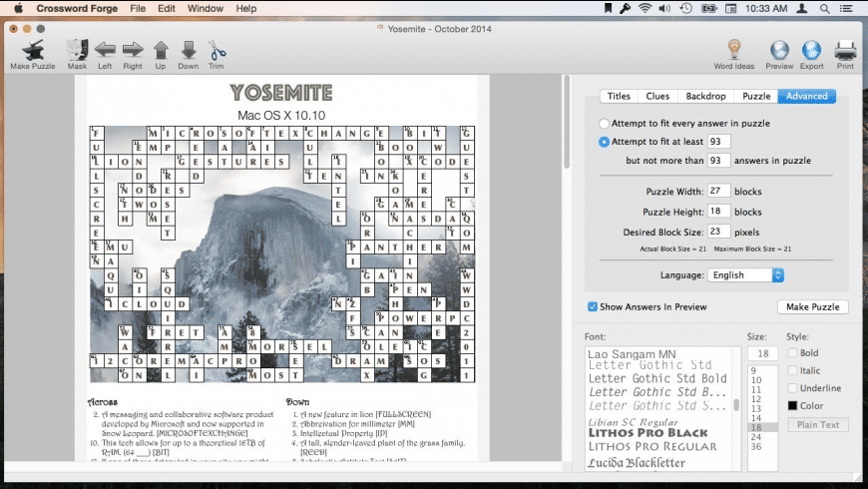Select Lithos Pro Black font

point(648,433)
